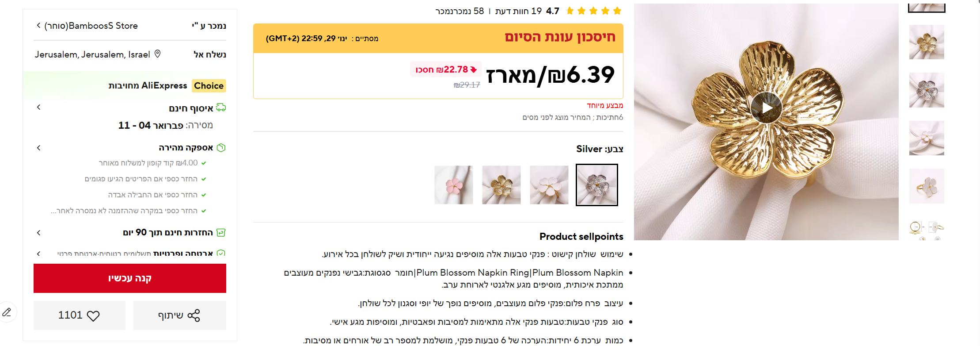Screen dimensions: 980x346
Task: Click the pencil edit icon at left edge
Action: [7, 312]
